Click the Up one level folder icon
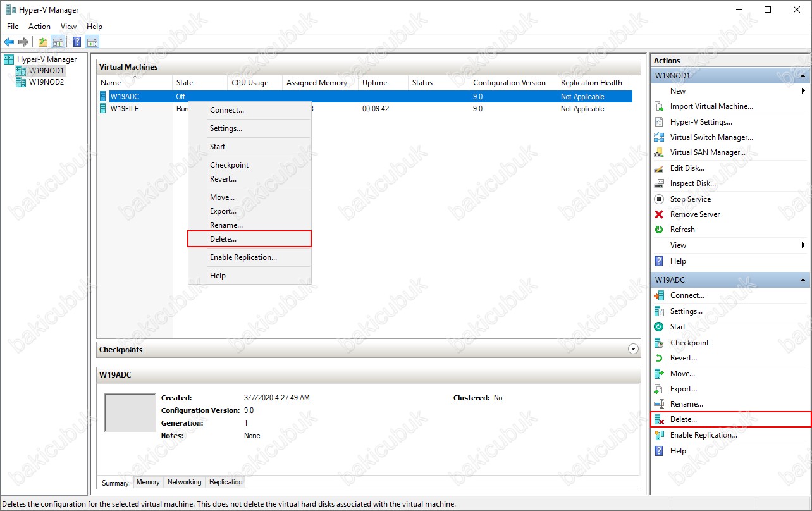Image resolution: width=812 pixels, height=511 pixels. 43,42
